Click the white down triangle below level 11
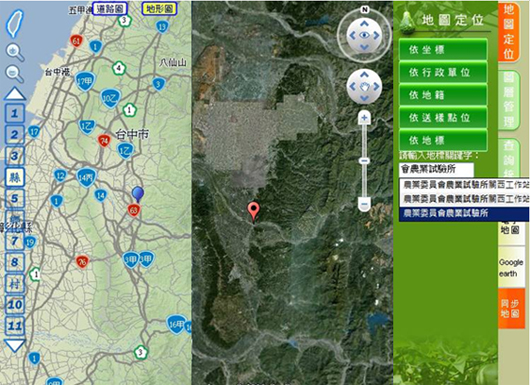 coord(15,345)
